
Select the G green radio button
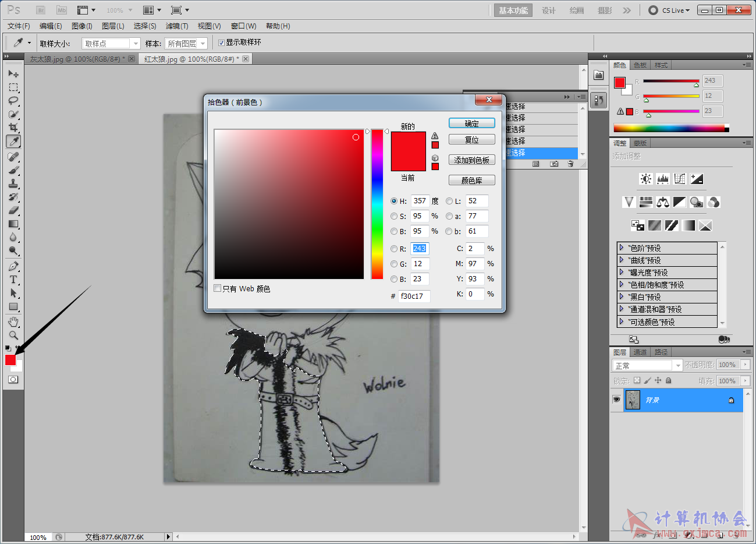[x=394, y=264]
